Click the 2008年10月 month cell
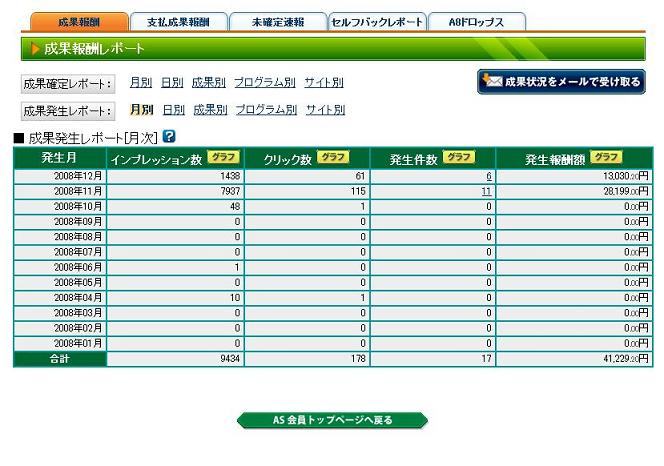 pos(60,207)
